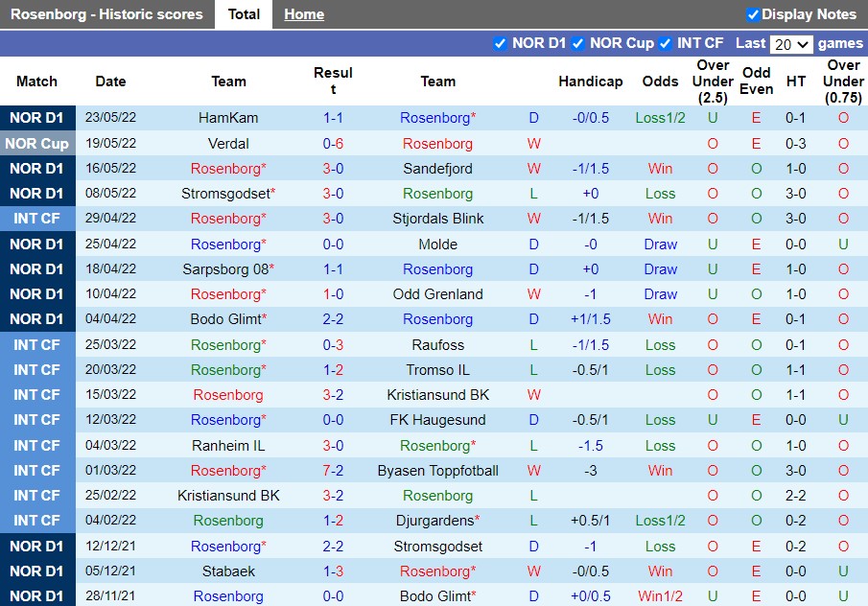The width and height of the screenshot is (868, 606).
Task: Click Ranheim IL team name
Action: 228,446
